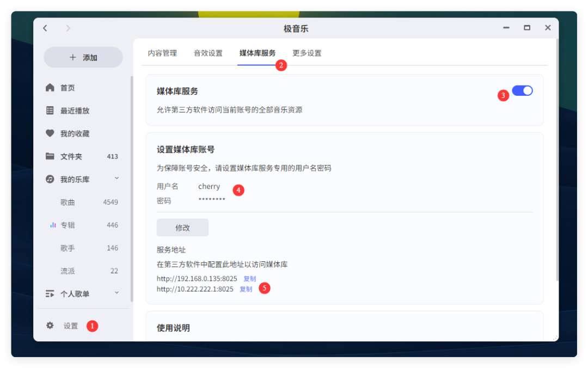
Task: Click the http://10.222.222.1:8025 address text
Action: (x=195, y=289)
